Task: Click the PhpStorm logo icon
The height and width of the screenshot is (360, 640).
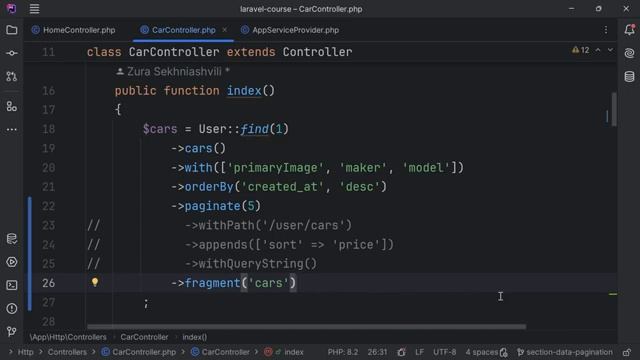Action: click(x=11, y=9)
